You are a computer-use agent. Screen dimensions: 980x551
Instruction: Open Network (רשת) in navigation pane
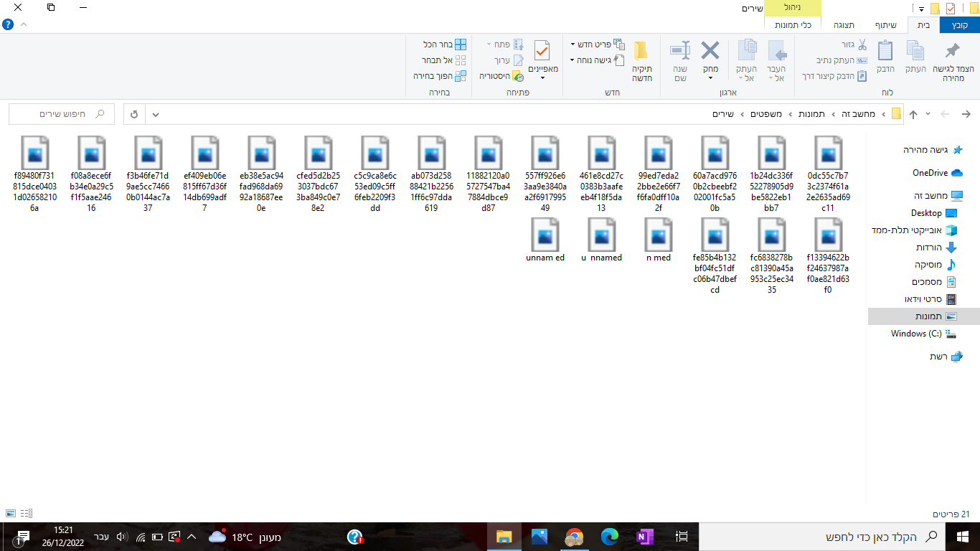pos(946,357)
